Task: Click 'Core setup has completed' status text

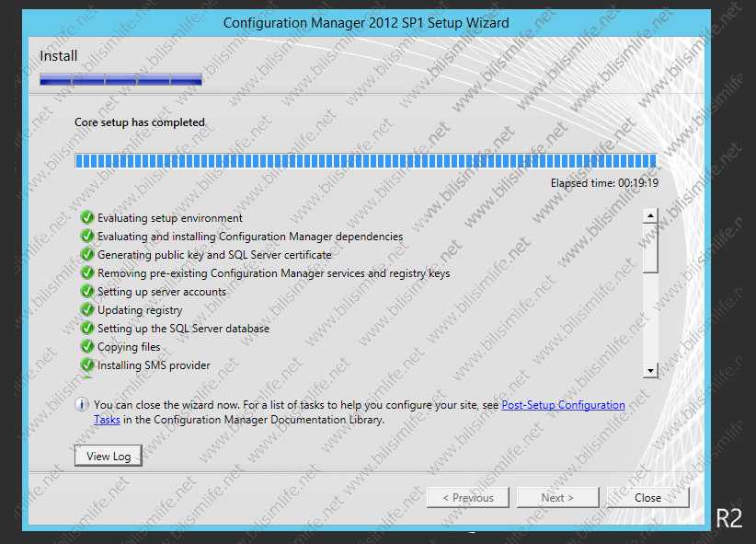Action: click(x=140, y=122)
